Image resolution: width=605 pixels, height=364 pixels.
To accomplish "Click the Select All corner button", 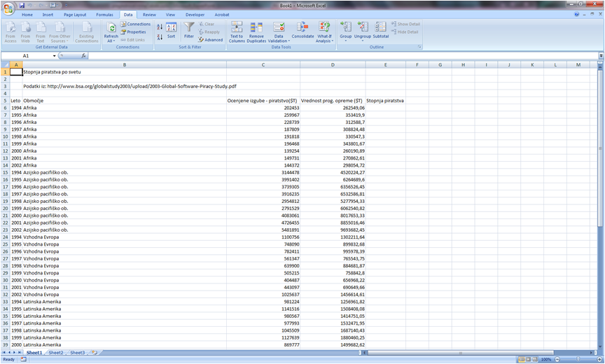I will (6, 65).
